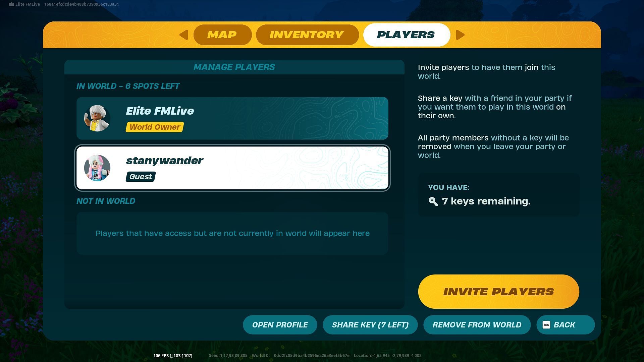Screen dimensions: 644x362
Task: Click stanywander Guest profile icon
Action: (97, 168)
